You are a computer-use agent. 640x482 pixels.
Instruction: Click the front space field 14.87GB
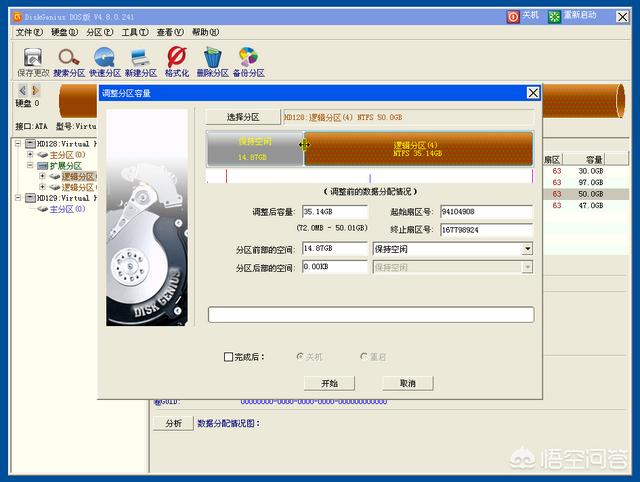335,248
